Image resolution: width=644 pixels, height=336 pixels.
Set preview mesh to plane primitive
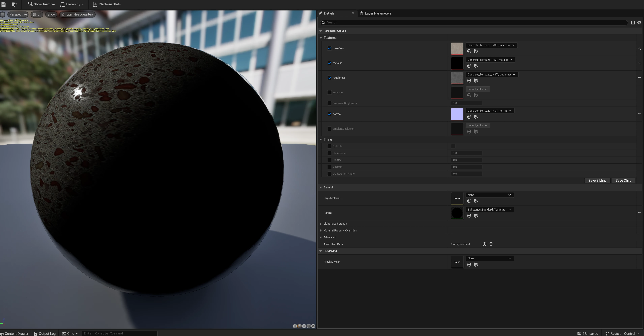[x=304, y=326]
